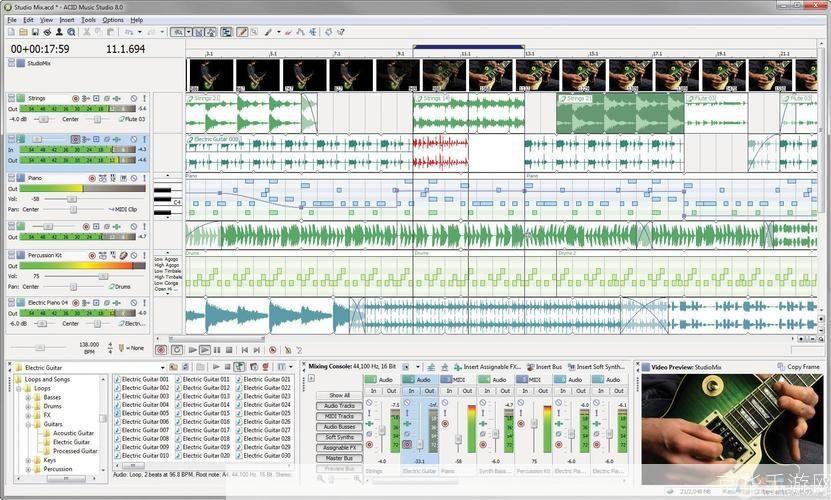Click the record arm icon on the Percussion Kit track
The image size is (831, 500).
coord(92,256)
